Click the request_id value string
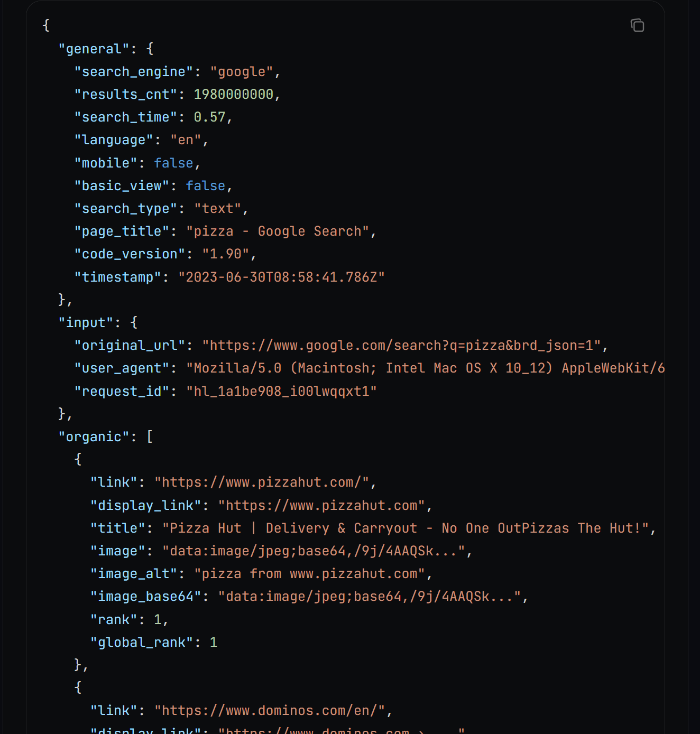This screenshot has height=734, width=700. [x=281, y=392]
